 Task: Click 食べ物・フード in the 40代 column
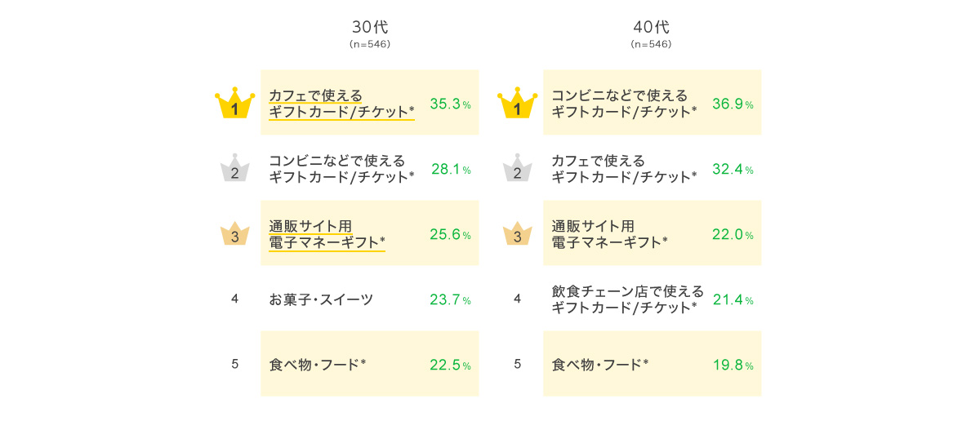pos(600,365)
